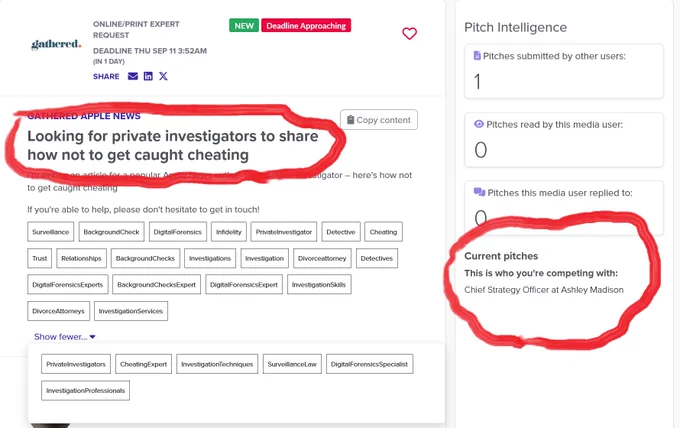Select the DigitalForensics tag

pos(178,232)
